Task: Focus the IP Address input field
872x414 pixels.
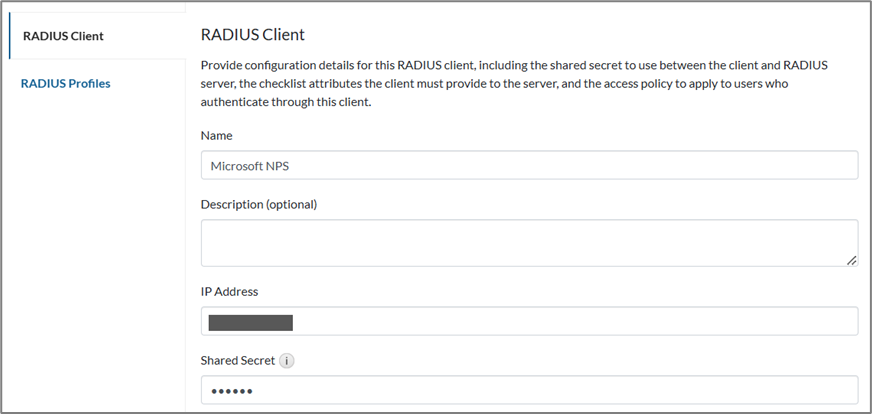Action: [529, 321]
